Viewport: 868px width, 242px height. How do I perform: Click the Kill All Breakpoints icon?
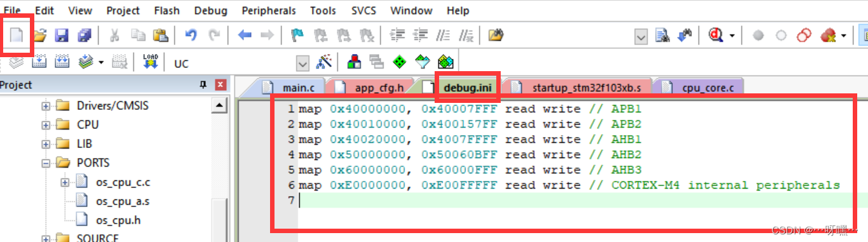tap(828, 36)
